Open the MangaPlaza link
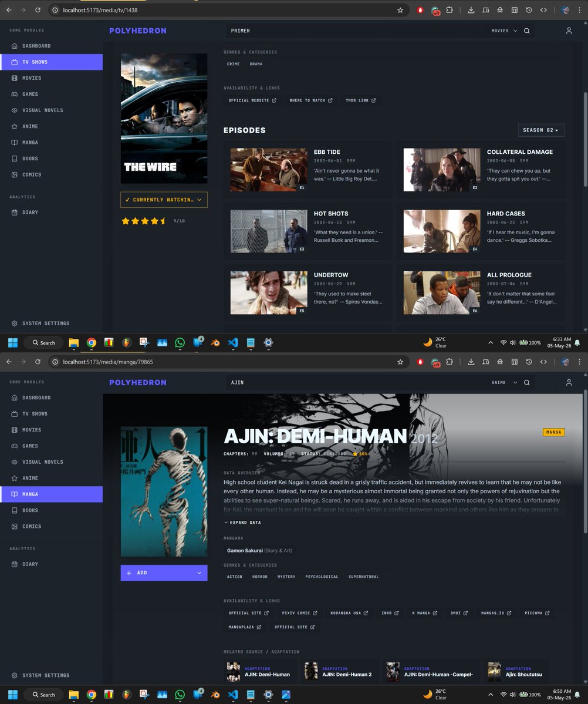 (245, 627)
